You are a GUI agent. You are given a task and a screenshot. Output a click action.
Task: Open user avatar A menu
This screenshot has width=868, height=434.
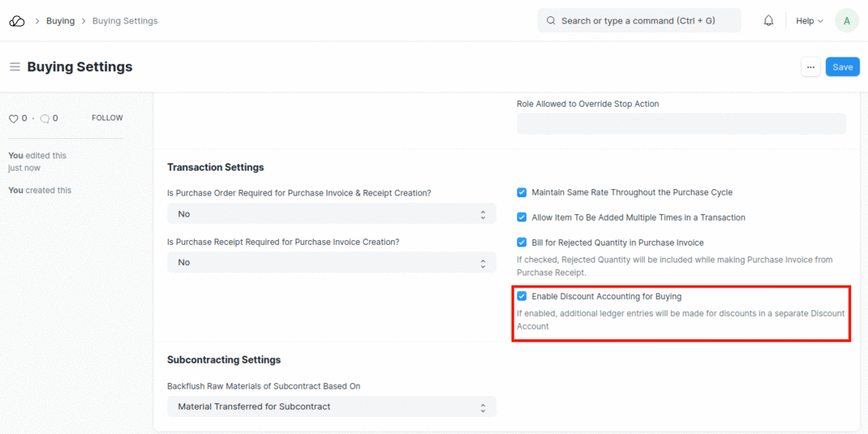click(x=846, y=21)
